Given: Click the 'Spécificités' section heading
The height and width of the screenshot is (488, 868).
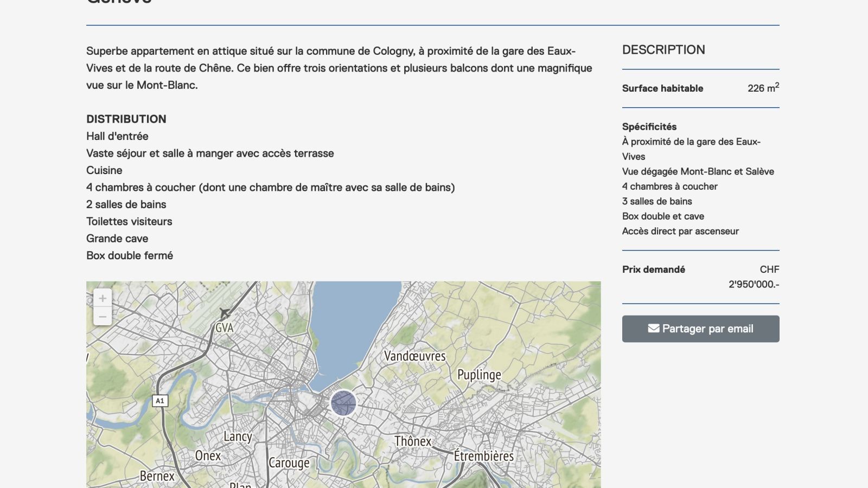Looking at the screenshot, I should (650, 126).
